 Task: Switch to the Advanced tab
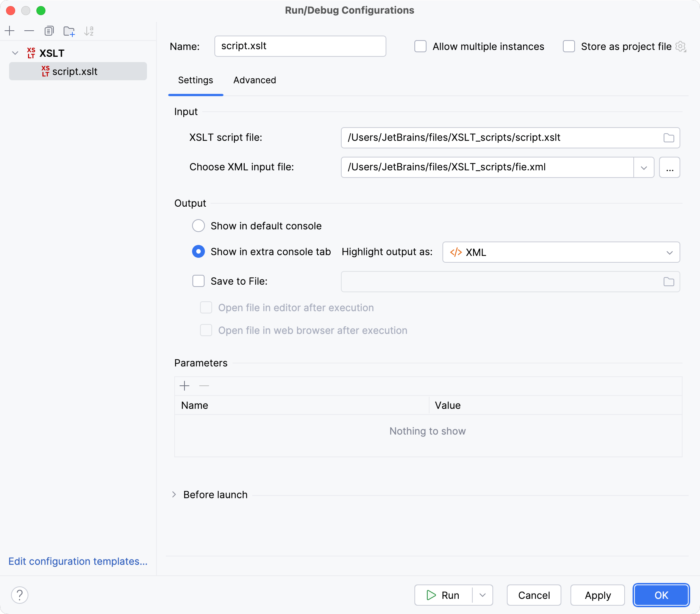[x=255, y=80]
